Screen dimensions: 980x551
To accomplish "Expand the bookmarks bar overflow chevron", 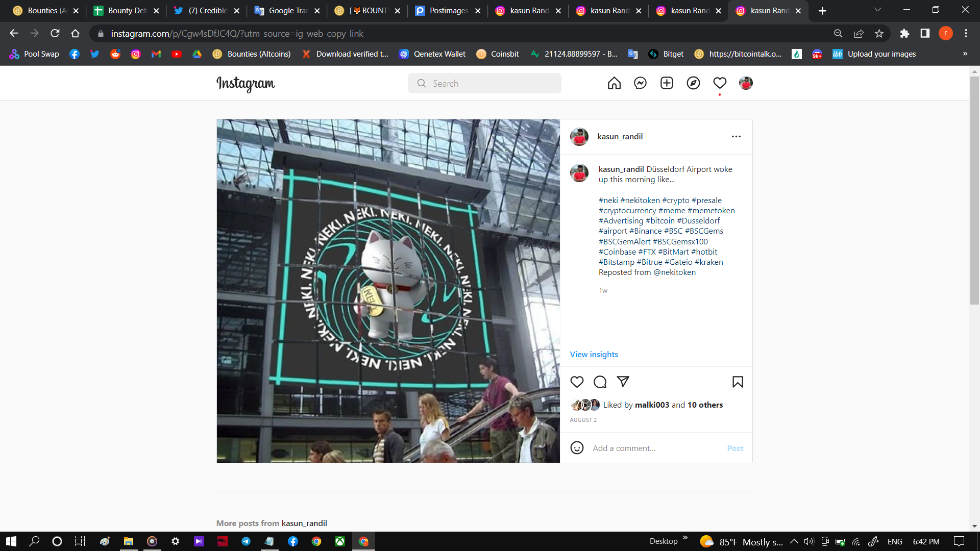I will pos(965,54).
